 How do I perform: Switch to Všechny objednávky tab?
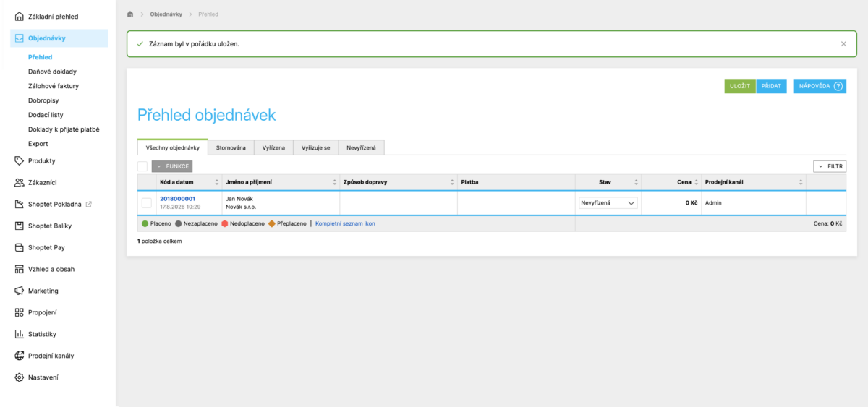[172, 147]
